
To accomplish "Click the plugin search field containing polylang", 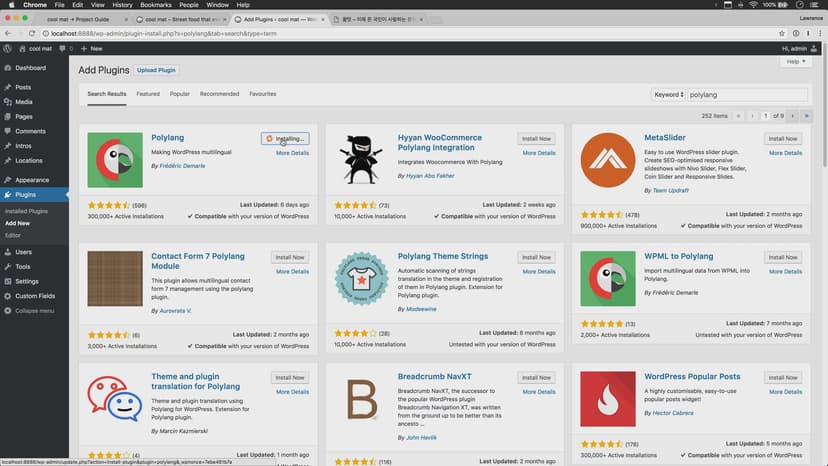I will (x=747, y=94).
